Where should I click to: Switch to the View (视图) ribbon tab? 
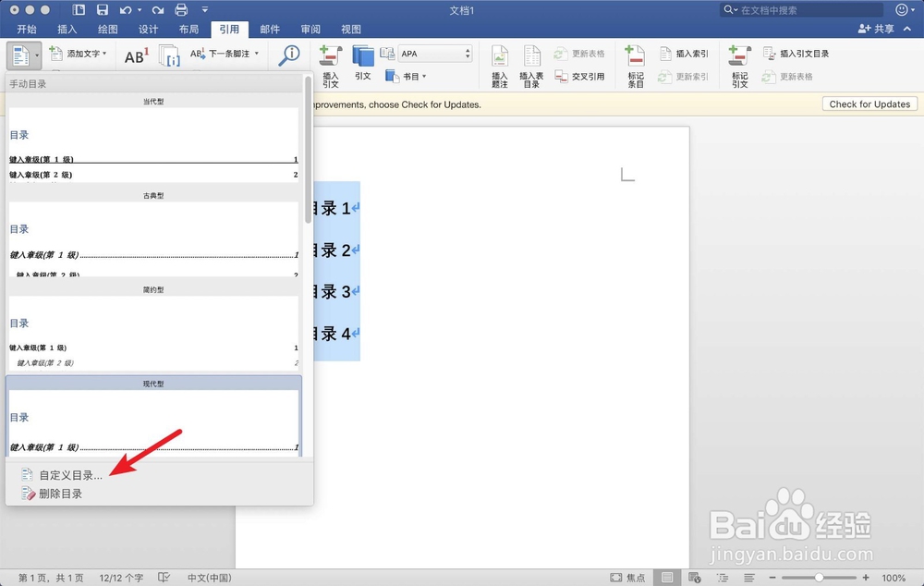point(351,29)
